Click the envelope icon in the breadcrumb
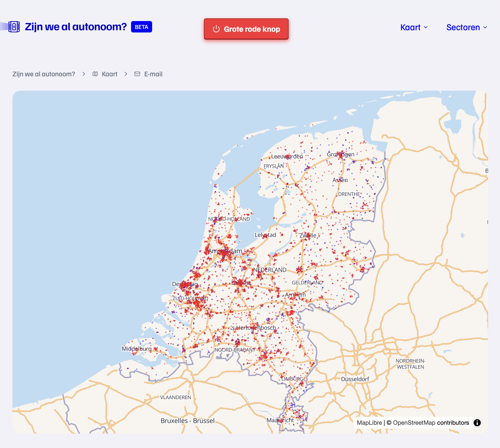This screenshot has width=500, height=448. (x=137, y=74)
